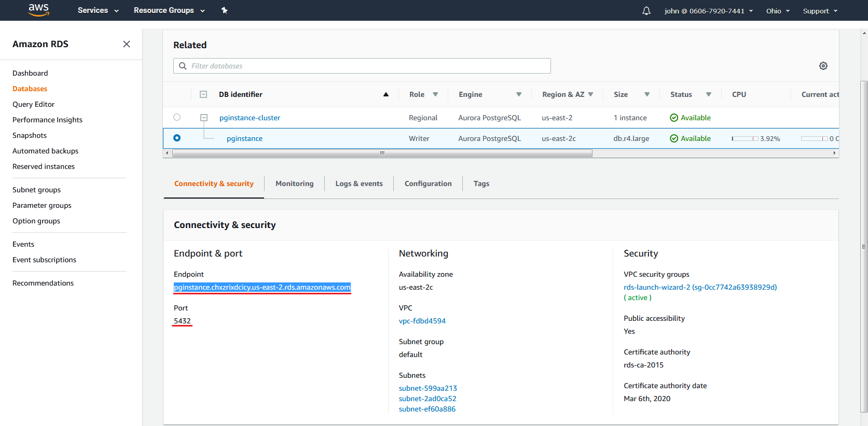868x426 pixels.
Task: Switch to the Tags tab
Action: [481, 183]
